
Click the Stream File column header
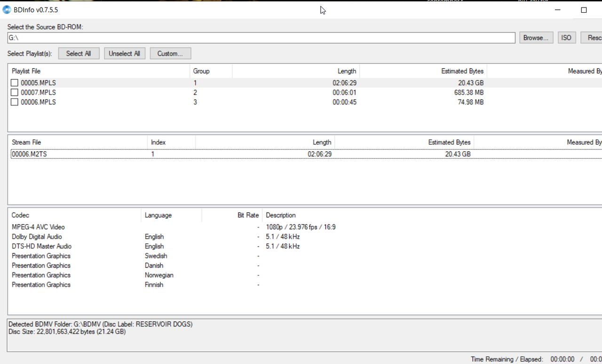[x=78, y=142]
